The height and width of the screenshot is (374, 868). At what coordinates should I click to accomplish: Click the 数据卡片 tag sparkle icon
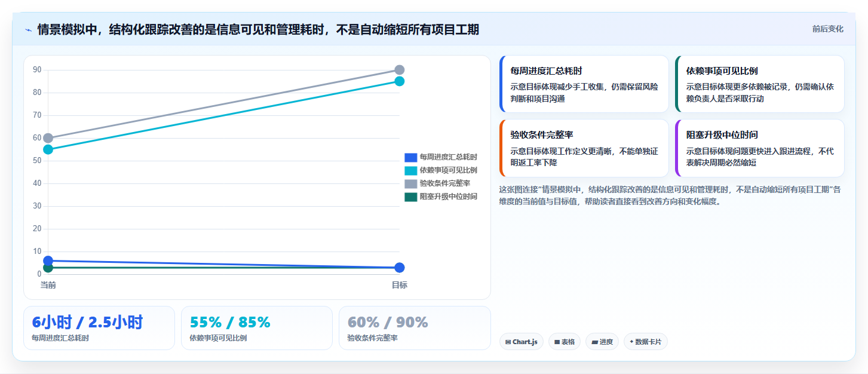pyautogui.click(x=631, y=342)
